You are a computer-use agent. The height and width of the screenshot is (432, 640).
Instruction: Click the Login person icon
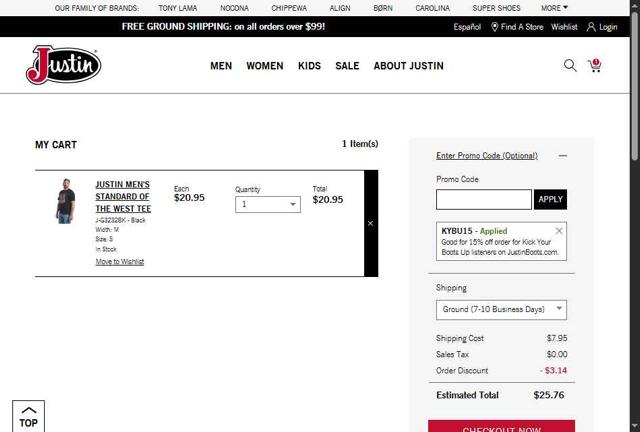click(x=591, y=27)
